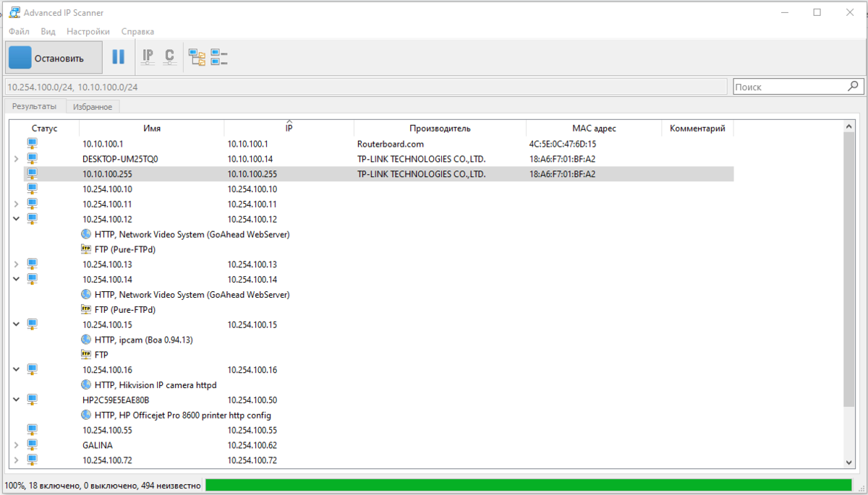Click the Routerboard.com manufacturer cell
The width and height of the screenshot is (868, 495).
pos(391,144)
